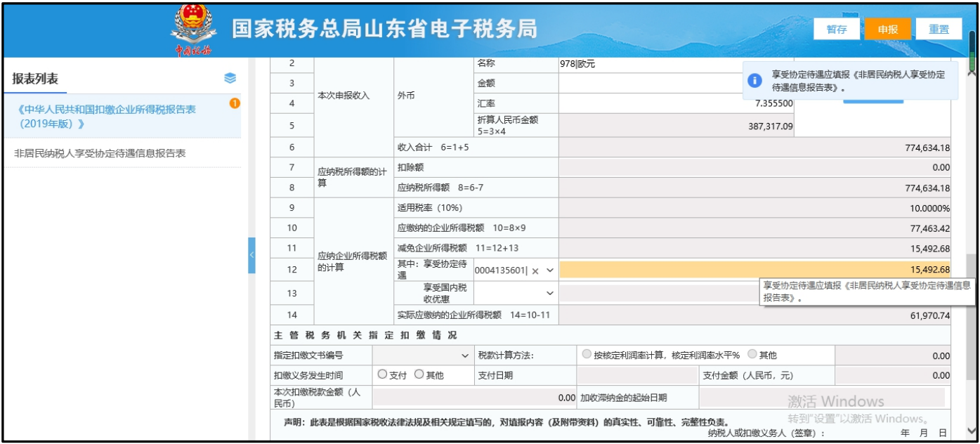The image size is (980, 444).
Task: Select 其他 for 扣缴义务发生时间
Action: click(419, 375)
